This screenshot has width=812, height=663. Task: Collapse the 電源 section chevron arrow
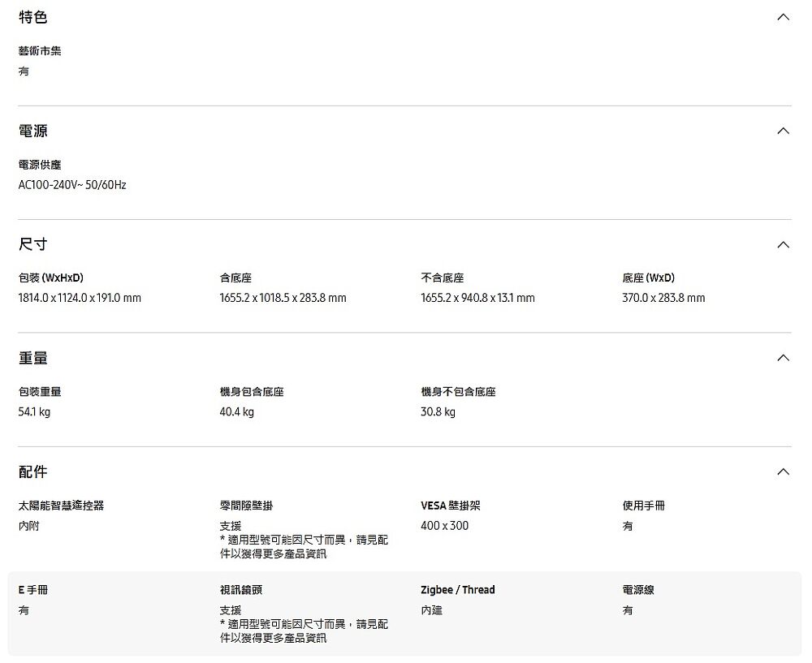782,131
